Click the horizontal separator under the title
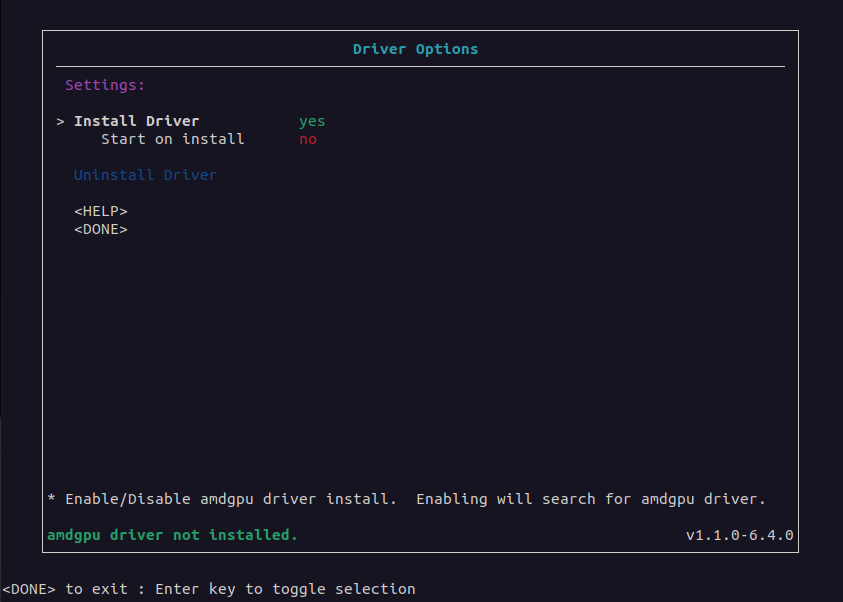The image size is (843, 602). (420, 66)
